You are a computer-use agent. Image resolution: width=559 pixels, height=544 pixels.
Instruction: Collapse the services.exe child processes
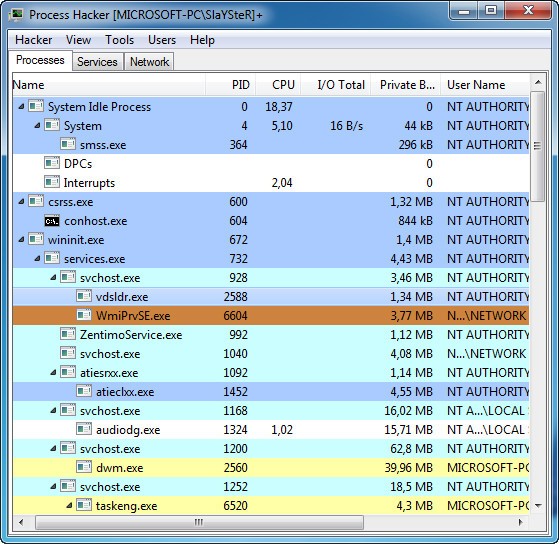37,258
